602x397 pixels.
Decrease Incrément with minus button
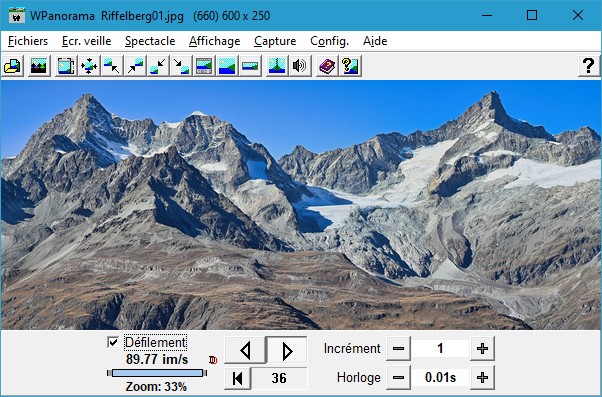tap(399, 349)
